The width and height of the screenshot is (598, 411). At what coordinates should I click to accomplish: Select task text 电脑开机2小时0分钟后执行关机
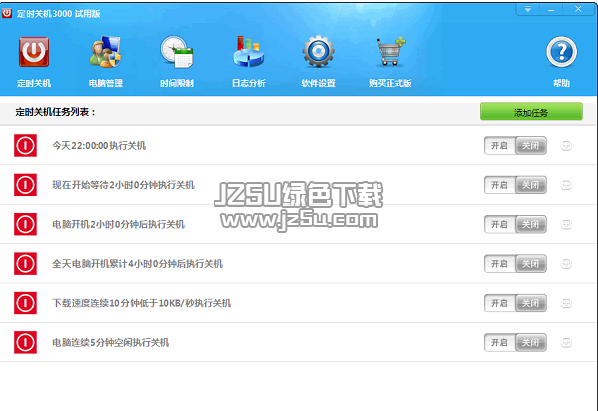click(x=119, y=224)
